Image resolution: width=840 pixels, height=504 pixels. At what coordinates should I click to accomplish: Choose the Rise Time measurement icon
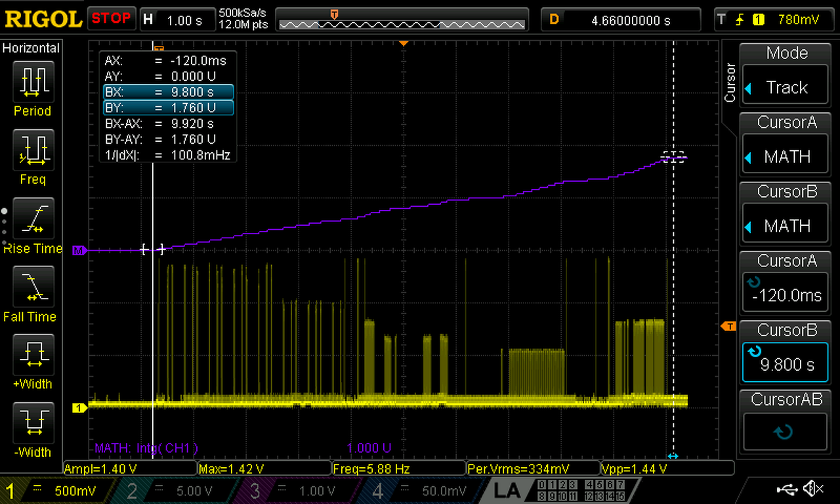(x=32, y=219)
